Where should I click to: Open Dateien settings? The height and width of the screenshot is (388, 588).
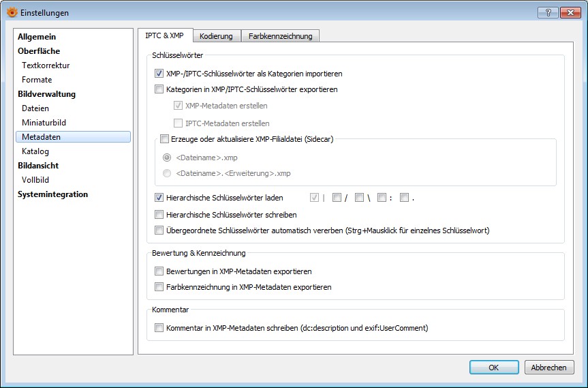pyautogui.click(x=35, y=108)
